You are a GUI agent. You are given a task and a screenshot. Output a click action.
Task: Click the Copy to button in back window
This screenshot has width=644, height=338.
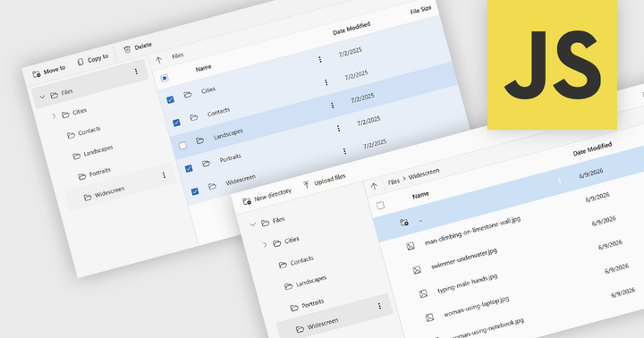coord(93,59)
